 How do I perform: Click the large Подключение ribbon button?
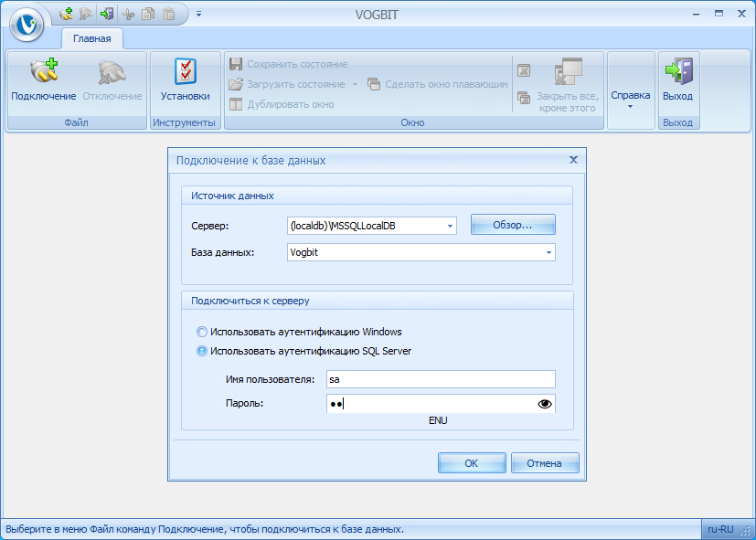coord(43,80)
